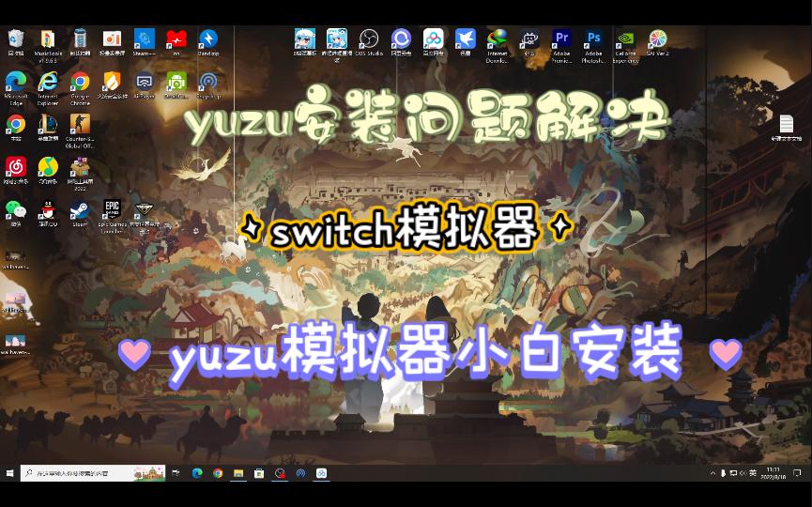Launch Adobe Premiere Pro shortcut
The image size is (812, 507).
pyautogui.click(x=561, y=38)
